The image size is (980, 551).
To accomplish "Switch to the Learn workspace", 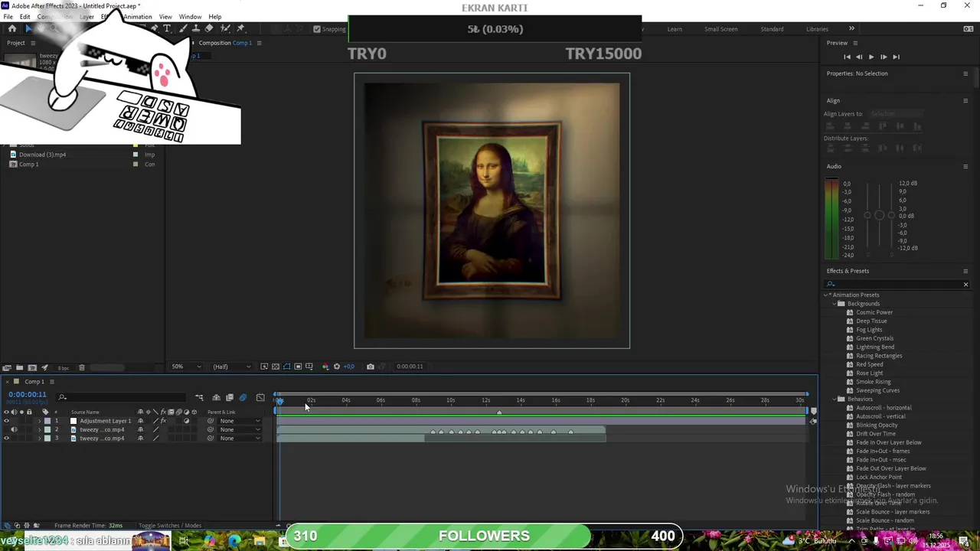I will click(x=675, y=29).
